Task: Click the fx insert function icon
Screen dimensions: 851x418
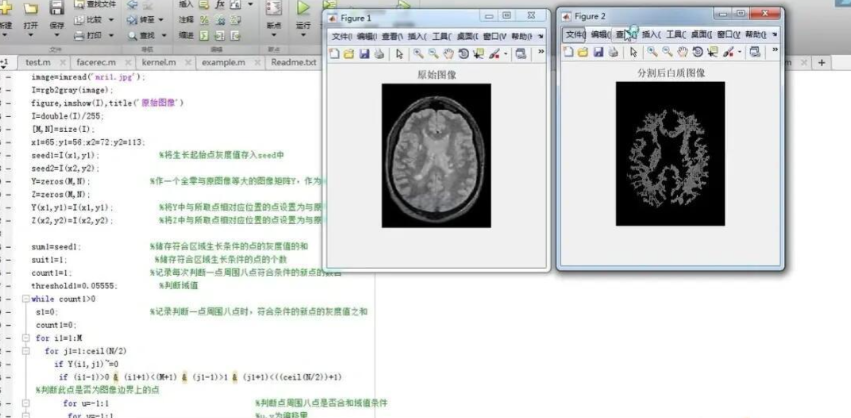Action: [220, 4]
